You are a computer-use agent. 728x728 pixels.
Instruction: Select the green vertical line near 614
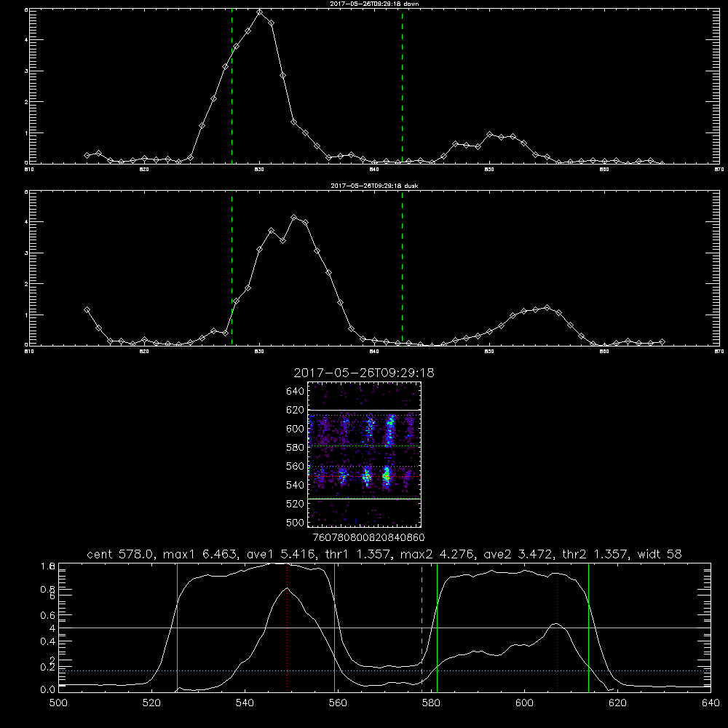click(x=588, y=627)
